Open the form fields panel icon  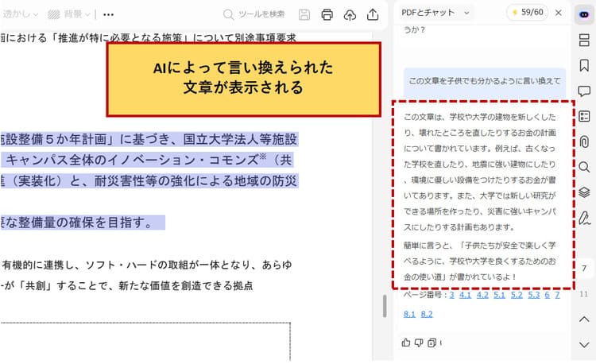584,116
